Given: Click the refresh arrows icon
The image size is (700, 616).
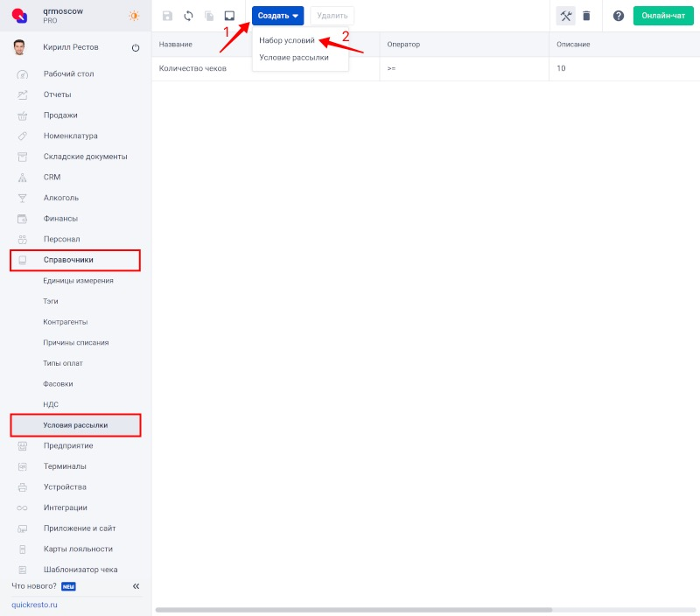Looking at the screenshot, I should 188,16.
